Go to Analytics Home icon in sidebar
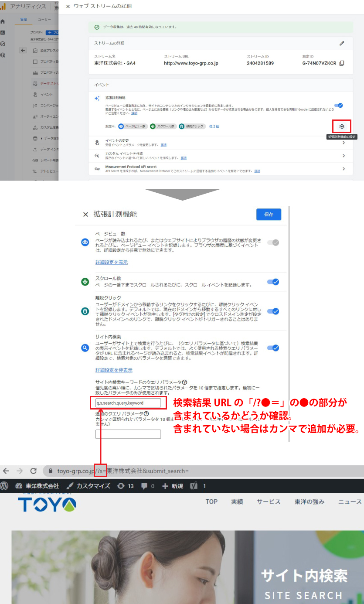 click(3, 21)
